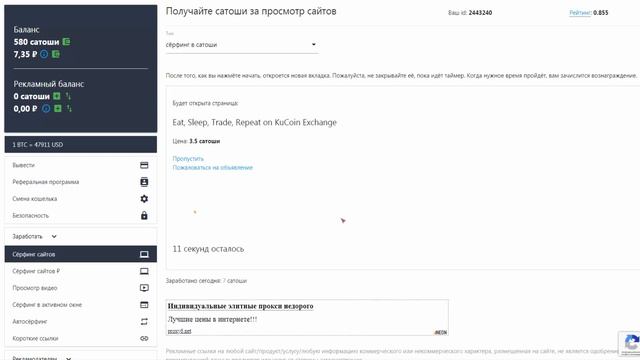Select Сёрфинг в активном окне item
The height and width of the screenshot is (360, 640).
pyautogui.click(x=80, y=304)
